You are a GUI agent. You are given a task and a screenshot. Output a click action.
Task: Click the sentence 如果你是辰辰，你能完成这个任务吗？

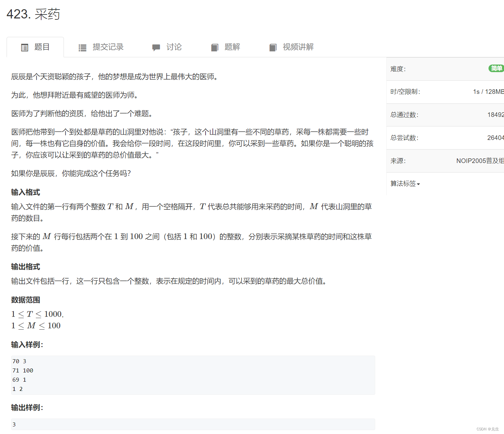71,174
